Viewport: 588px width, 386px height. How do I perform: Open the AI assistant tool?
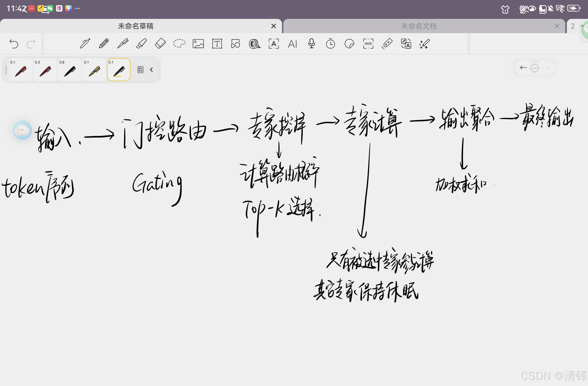pyautogui.click(x=293, y=44)
